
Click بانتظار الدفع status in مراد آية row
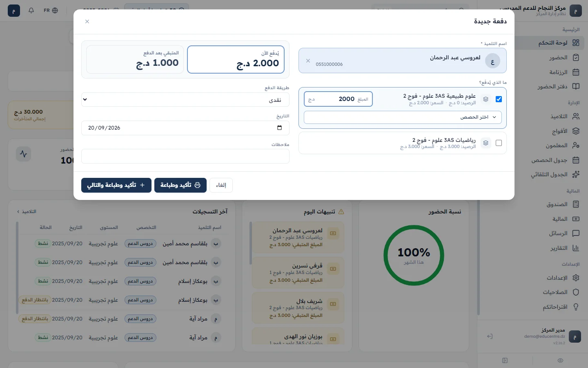pos(35,319)
